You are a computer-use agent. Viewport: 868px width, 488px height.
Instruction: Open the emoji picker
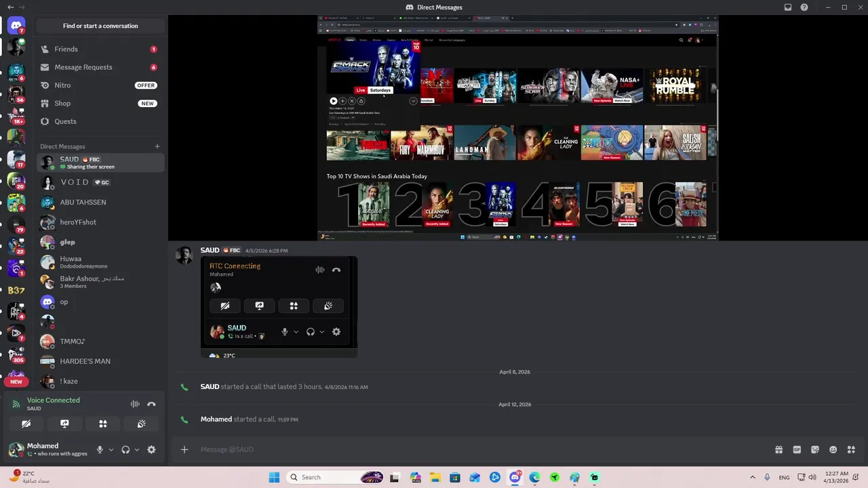tap(833, 449)
